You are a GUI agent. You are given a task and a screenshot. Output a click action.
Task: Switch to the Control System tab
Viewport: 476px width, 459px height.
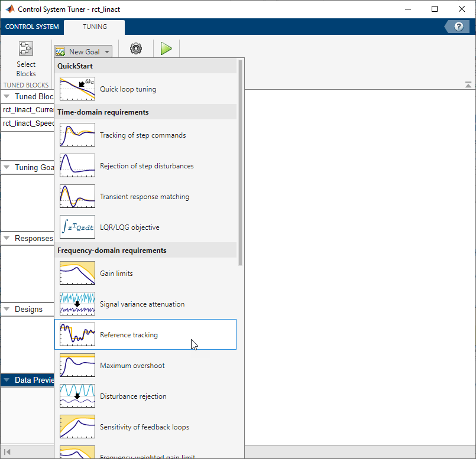click(x=32, y=27)
